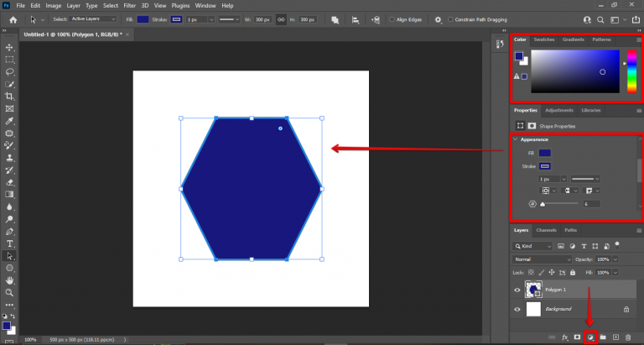This screenshot has height=345, width=644.
Task: Click the Fill color swatch in Appearance
Action: pos(545,153)
